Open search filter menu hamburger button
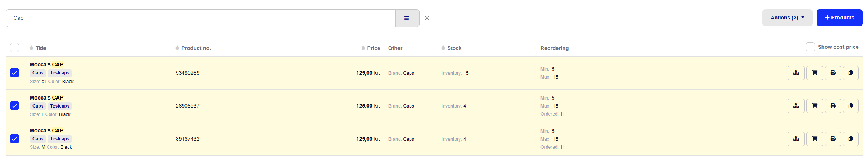 (x=407, y=18)
